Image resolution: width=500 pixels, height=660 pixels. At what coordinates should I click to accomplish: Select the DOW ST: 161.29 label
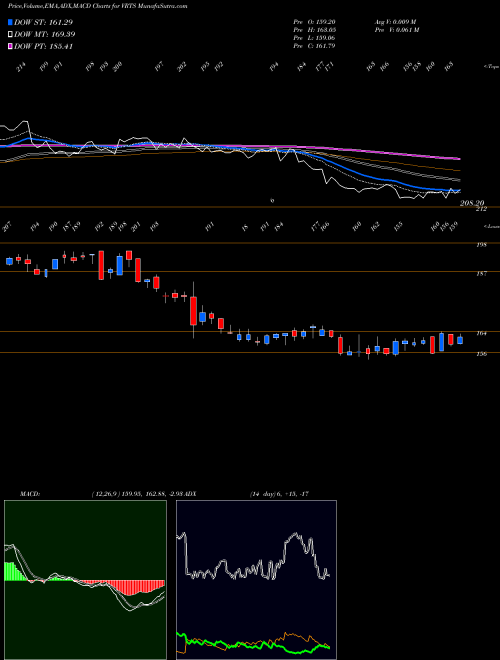[43, 22]
